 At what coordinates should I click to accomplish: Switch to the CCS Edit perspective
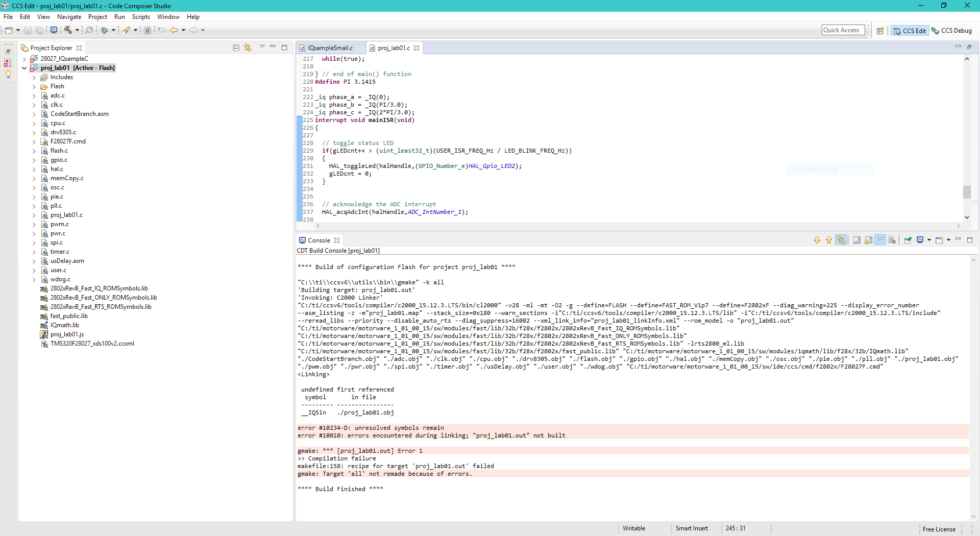pos(910,31)
